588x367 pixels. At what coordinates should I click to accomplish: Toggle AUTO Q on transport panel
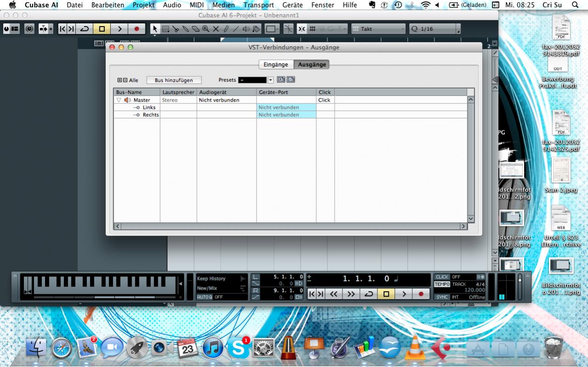[x=205, y=297]
